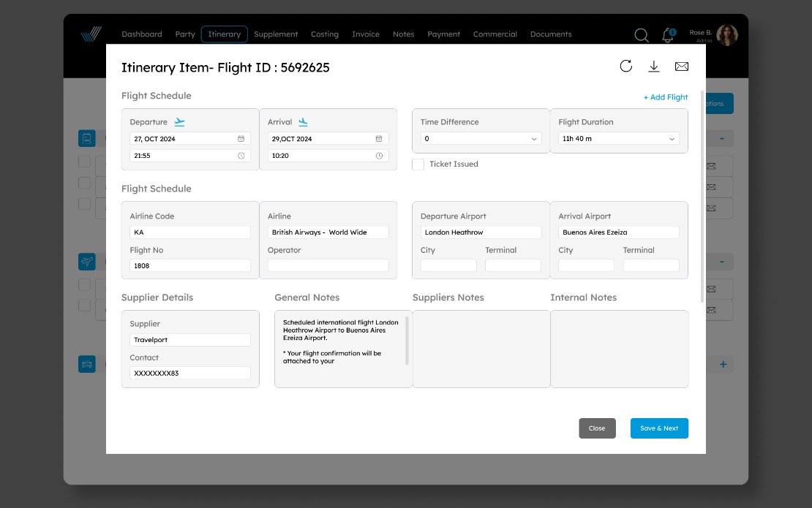This screenshot has height=508, width=812.
Task: Go to the Payment tab
Action: (444, 34)
